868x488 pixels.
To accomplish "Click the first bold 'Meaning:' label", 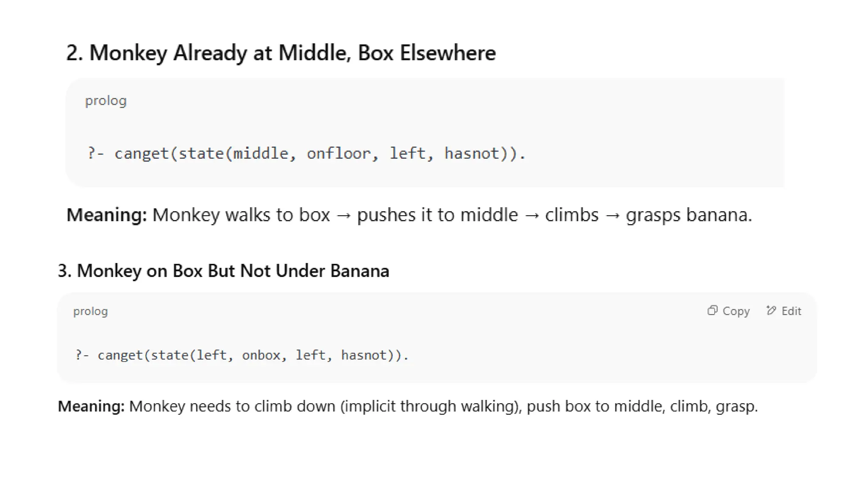I will tap(107, 215).
